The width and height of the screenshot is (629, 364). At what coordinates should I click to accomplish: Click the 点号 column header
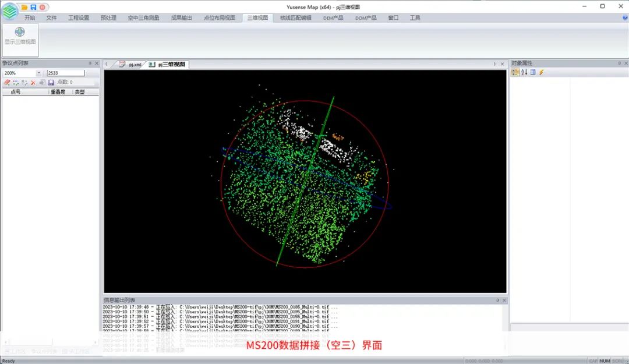coord(16,92)
